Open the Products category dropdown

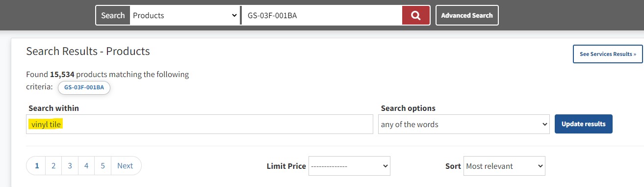click(x=185, y=15)
